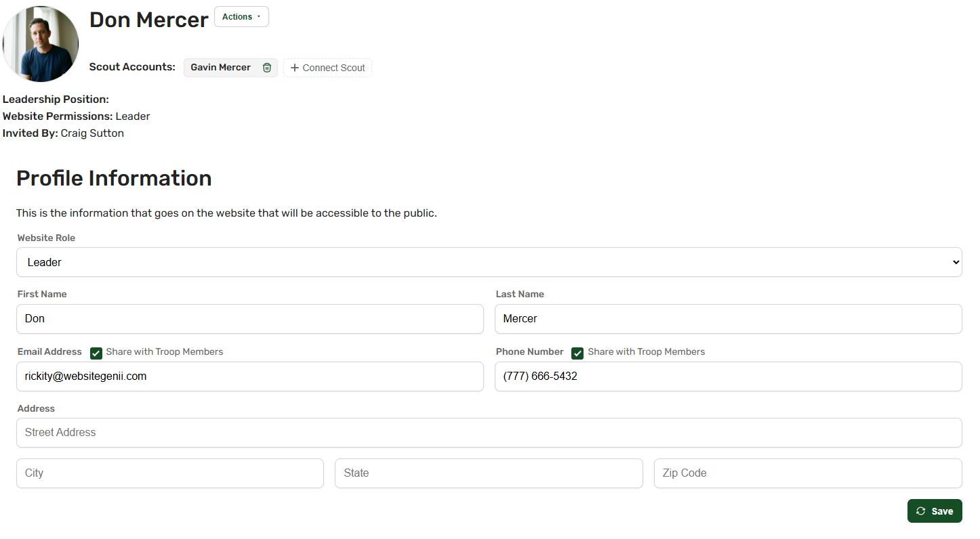This screenshot has width=980, height=539.
Task: Focus the Last Name field containing Mercer
Action: (729, 319)
